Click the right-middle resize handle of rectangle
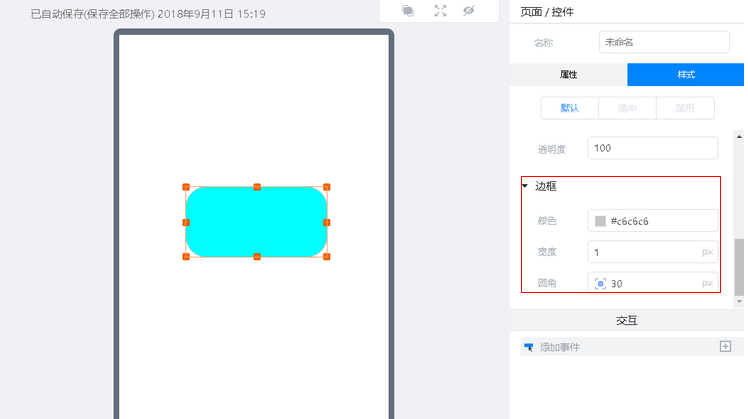 [x=327, y=222]
